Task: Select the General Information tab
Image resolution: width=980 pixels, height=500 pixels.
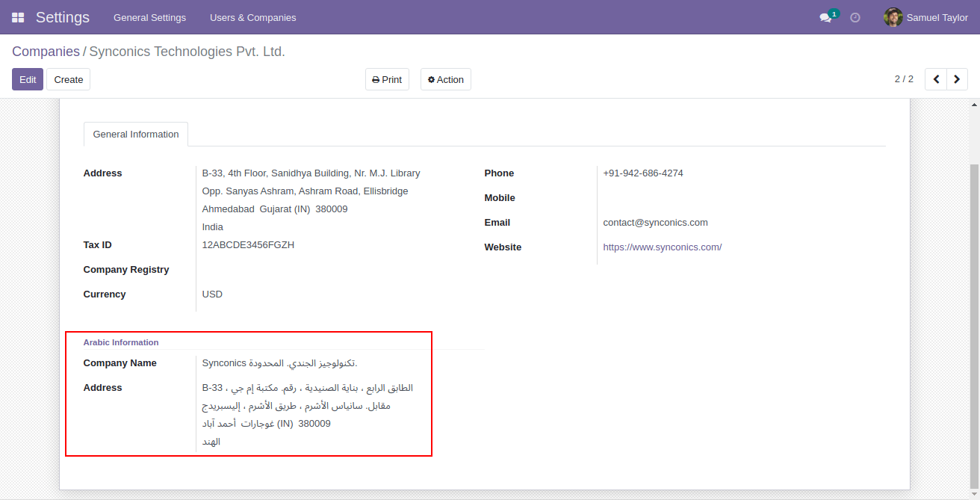Action: click(136, 135)
